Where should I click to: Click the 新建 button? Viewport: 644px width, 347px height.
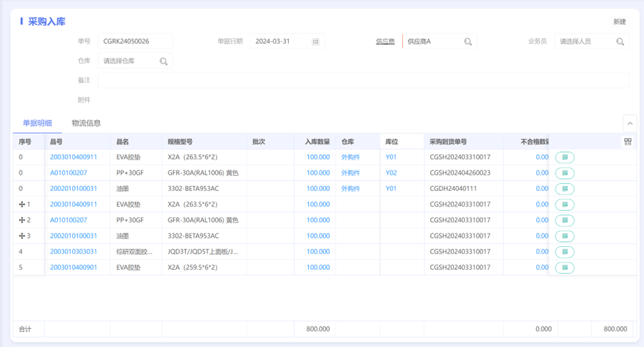click(x=619, y=22)
